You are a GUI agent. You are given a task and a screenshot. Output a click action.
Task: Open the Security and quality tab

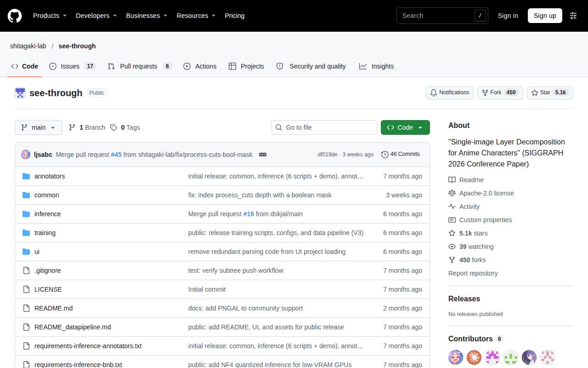pyautogui.click(x=311, y=66)
